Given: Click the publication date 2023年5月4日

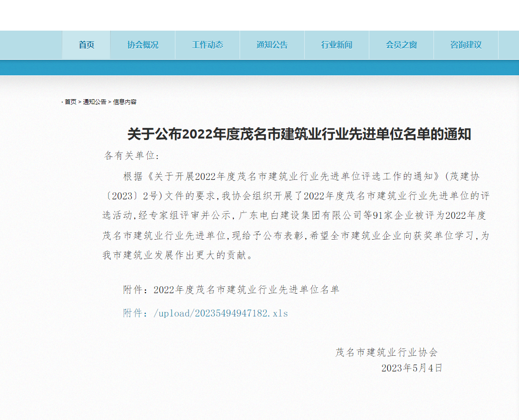Looking at the screenshot, I should tap(412, 368).
